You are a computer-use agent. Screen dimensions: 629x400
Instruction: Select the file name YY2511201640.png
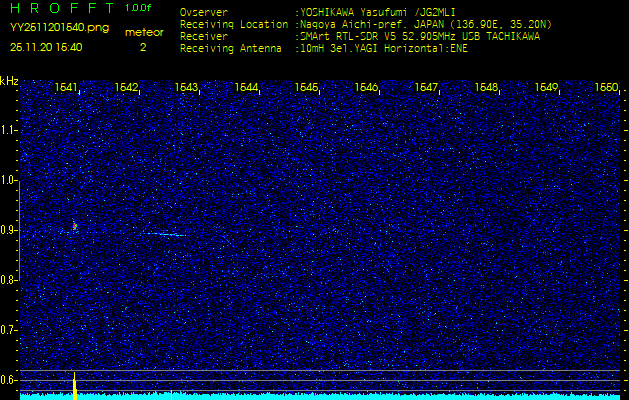(x=59, y=28)
